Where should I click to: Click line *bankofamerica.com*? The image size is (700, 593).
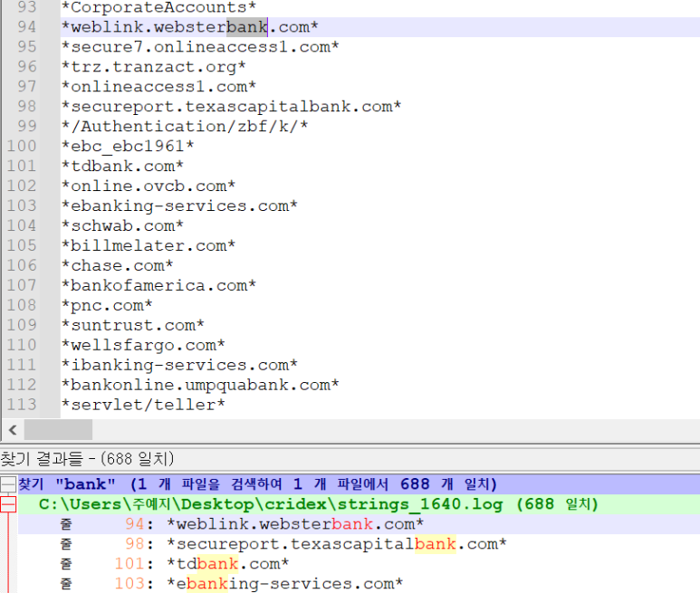(158, 285)
